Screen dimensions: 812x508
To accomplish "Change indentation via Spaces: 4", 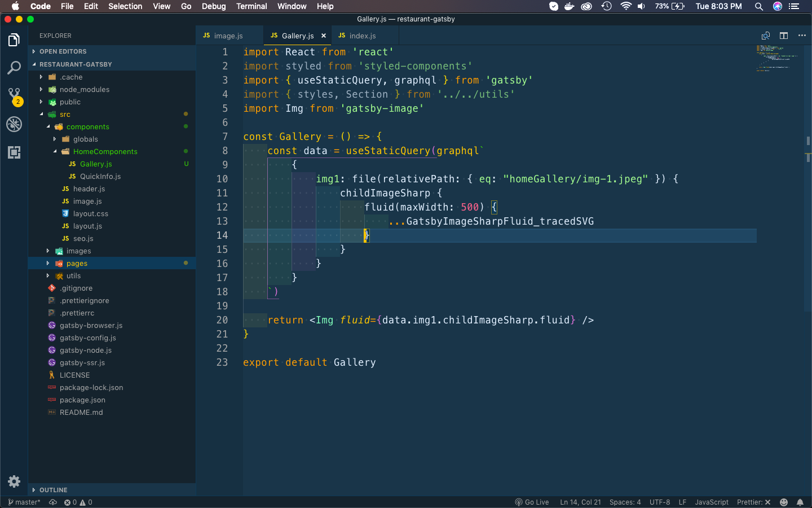I will click(x=625, y=502).
